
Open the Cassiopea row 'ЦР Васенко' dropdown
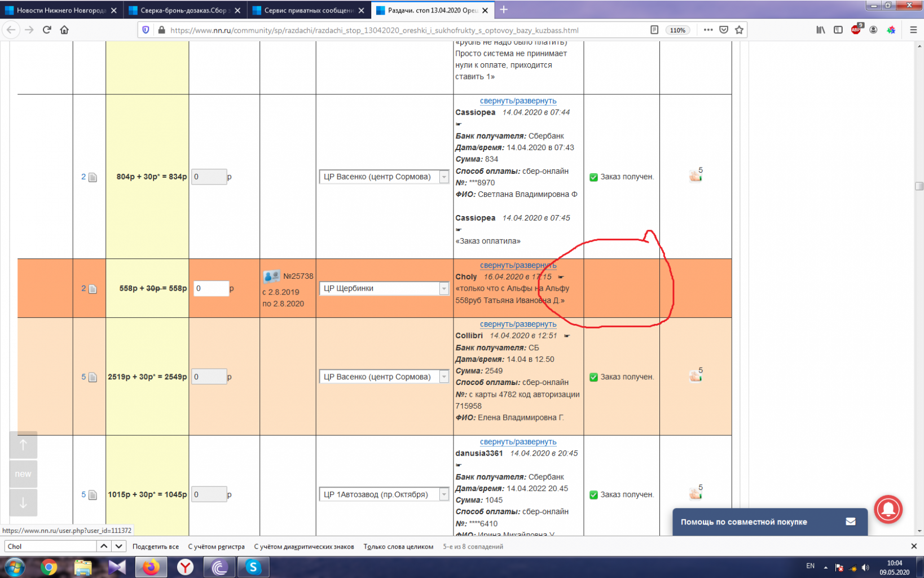[384, 177]
